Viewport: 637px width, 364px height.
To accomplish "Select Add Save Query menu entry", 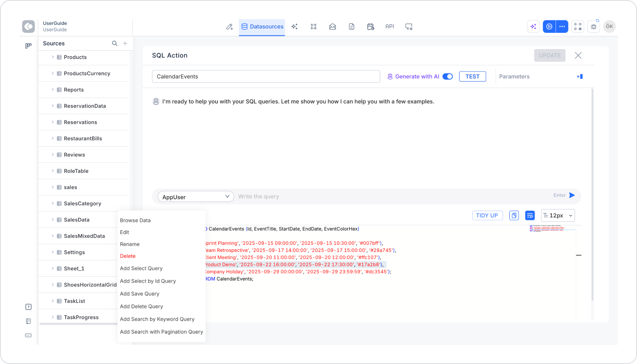I will pyautogui.click(x=140, y=294).
